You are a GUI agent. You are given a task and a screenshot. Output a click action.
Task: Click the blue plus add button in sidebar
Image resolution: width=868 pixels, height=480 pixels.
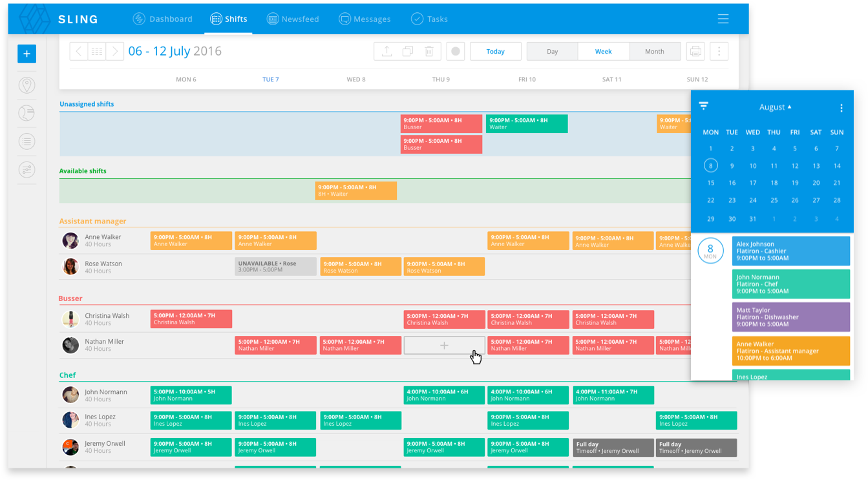[x=26, y=54]
